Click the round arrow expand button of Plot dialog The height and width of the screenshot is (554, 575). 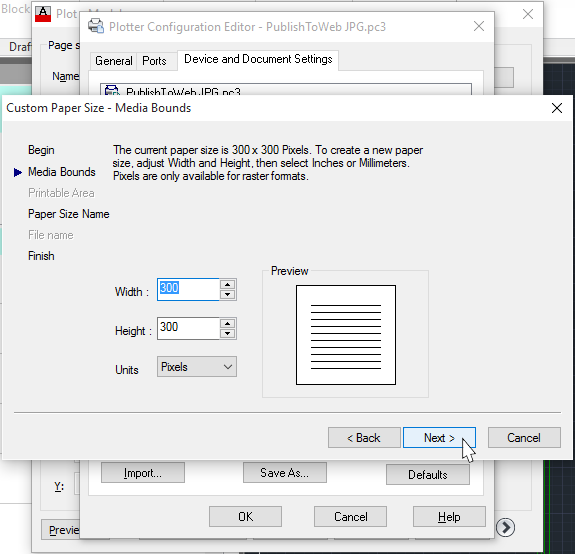point(505,528)
